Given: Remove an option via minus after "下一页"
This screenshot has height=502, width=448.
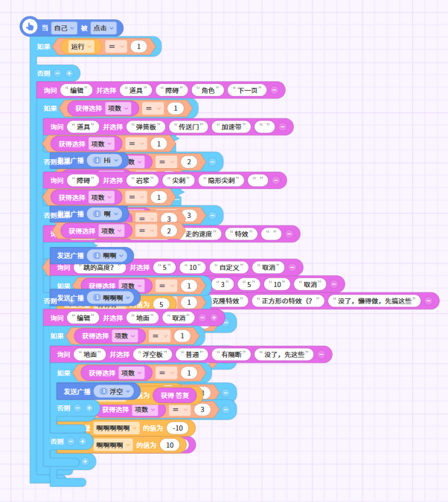Looking at the screenshot, I should [275, 90].
